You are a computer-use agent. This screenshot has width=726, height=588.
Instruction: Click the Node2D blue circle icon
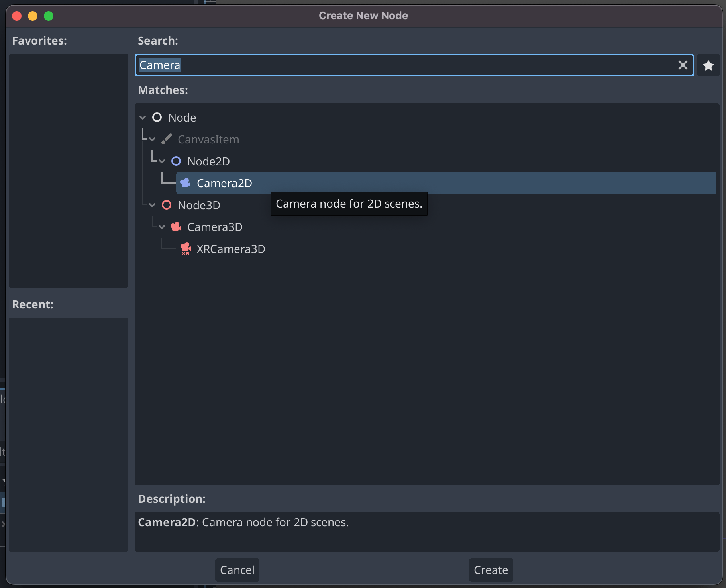pos(176,161)
